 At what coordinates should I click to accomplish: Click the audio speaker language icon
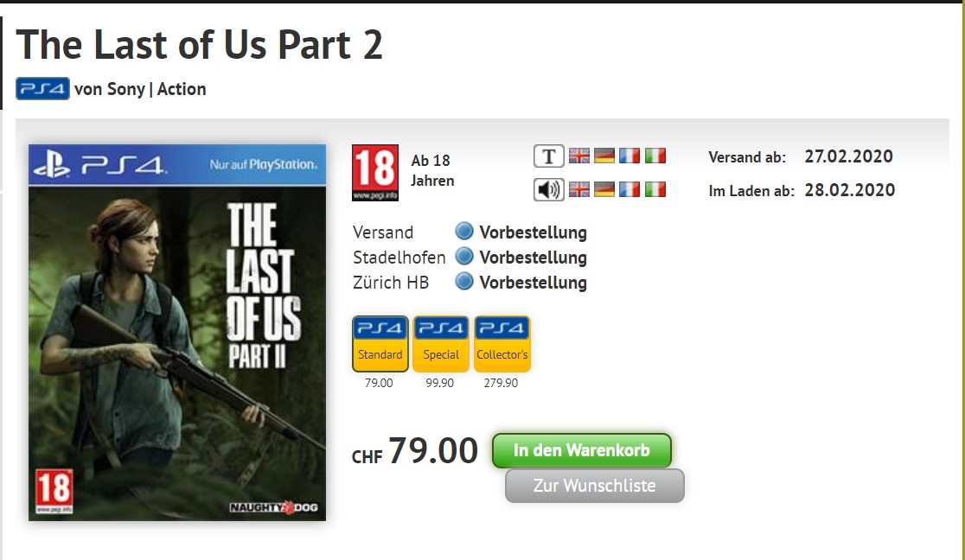tap(548, 189)
